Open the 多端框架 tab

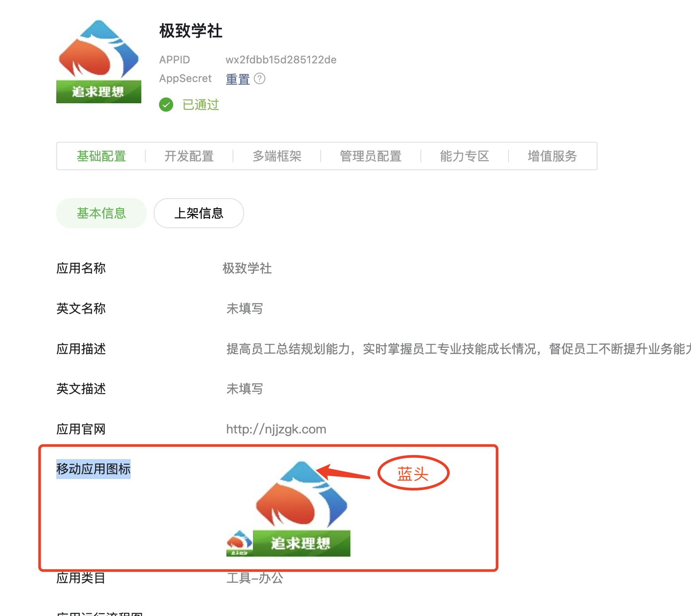tap(277, 156)
